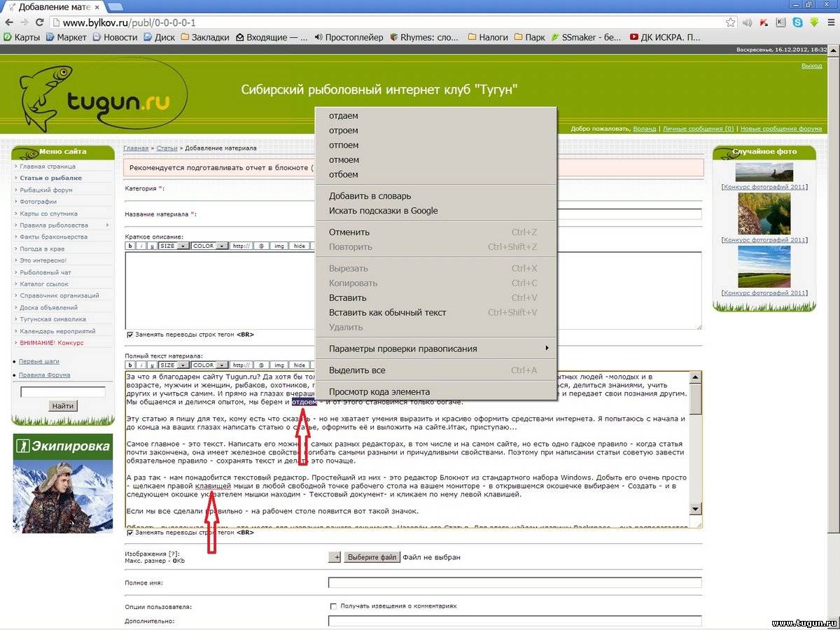Toggle BR checkbox under Краткое описание field
The height and width of the screenshot is (630, 840).
pyautogui.click(x=129, y=335)
